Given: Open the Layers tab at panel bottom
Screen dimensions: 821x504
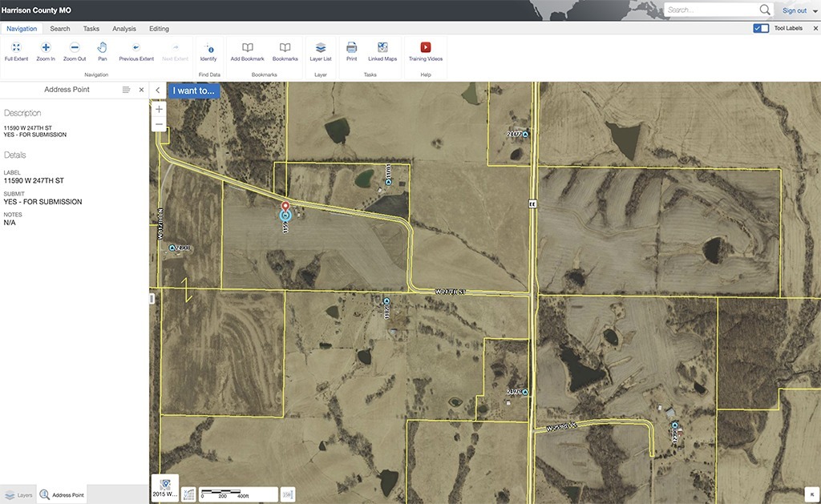Looking at the screenshot, I should (18, 494).
